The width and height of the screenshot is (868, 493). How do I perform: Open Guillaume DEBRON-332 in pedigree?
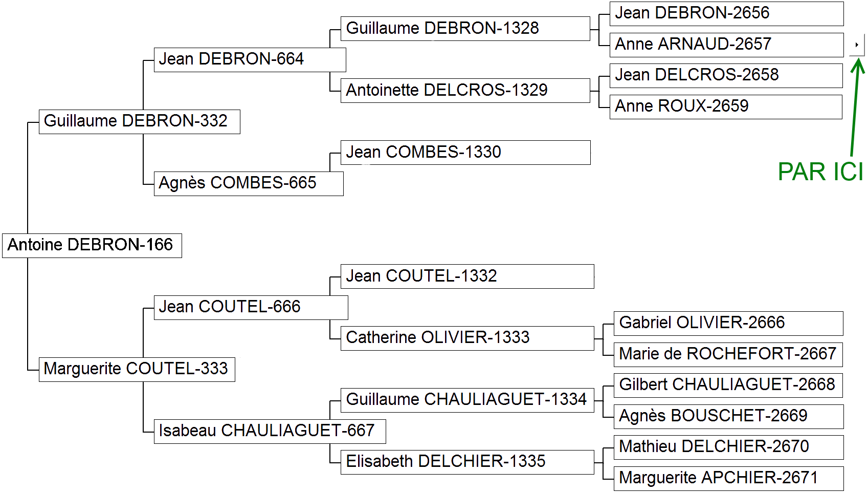click(140, 122)
